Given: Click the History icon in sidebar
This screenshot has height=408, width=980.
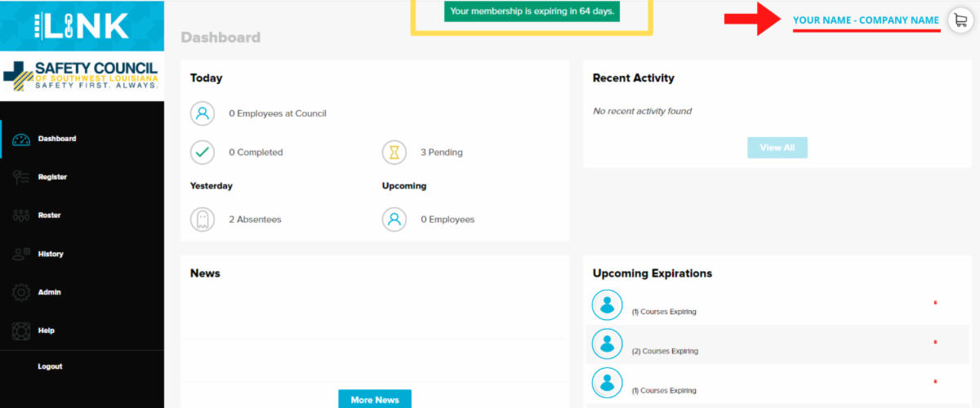Looking at the screenshot, I should (22, 254).
